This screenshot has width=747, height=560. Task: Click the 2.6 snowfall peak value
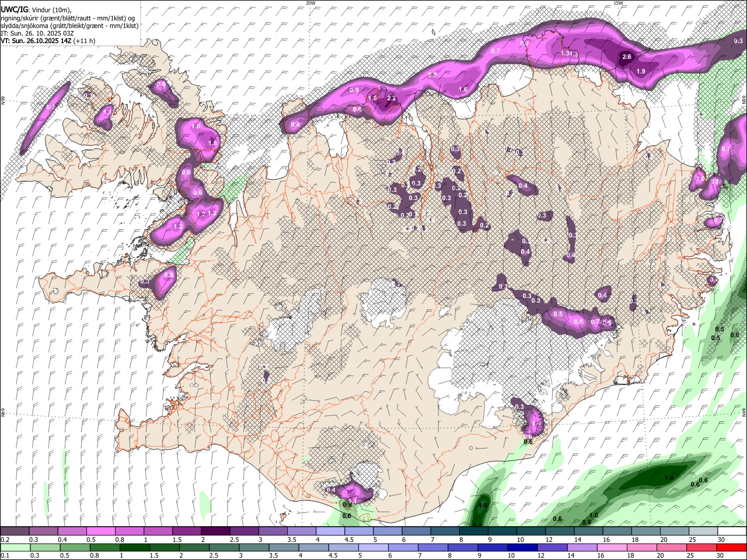pos(627,57)
